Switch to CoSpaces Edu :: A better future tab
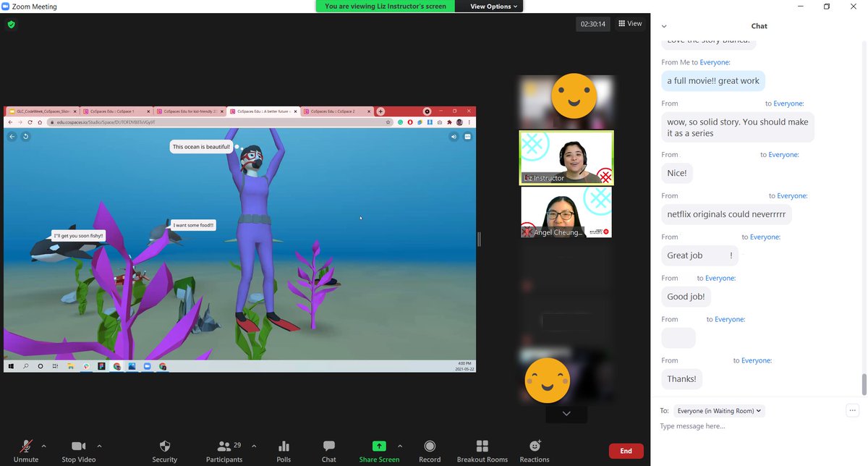868x466 pixels. click(x=264, y=111)
